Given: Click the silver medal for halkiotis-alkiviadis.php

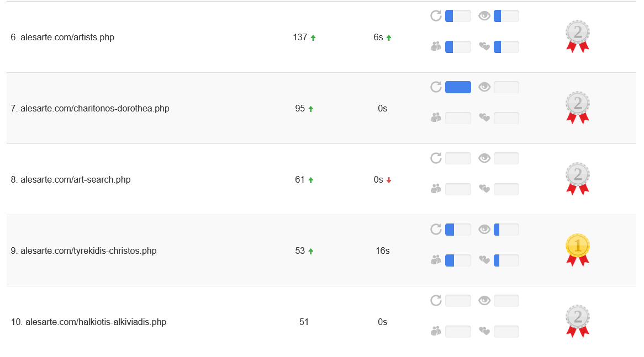Looking at the screenshot, I should pos(578,321).
